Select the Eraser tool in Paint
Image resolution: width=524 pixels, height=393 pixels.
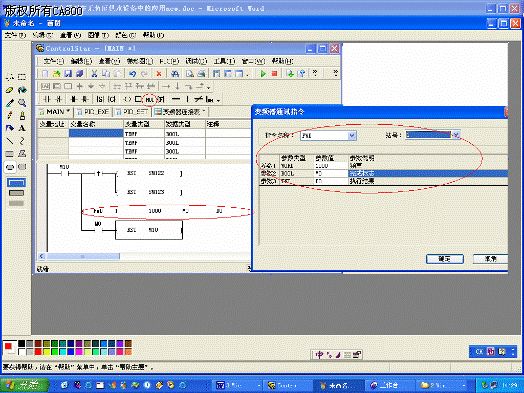10,90
